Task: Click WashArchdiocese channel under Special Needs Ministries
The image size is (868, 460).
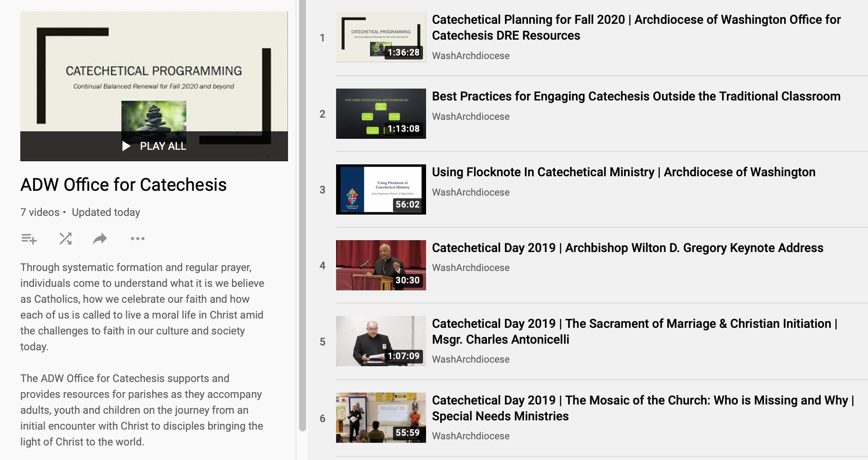Action: (x=471, y=436)
